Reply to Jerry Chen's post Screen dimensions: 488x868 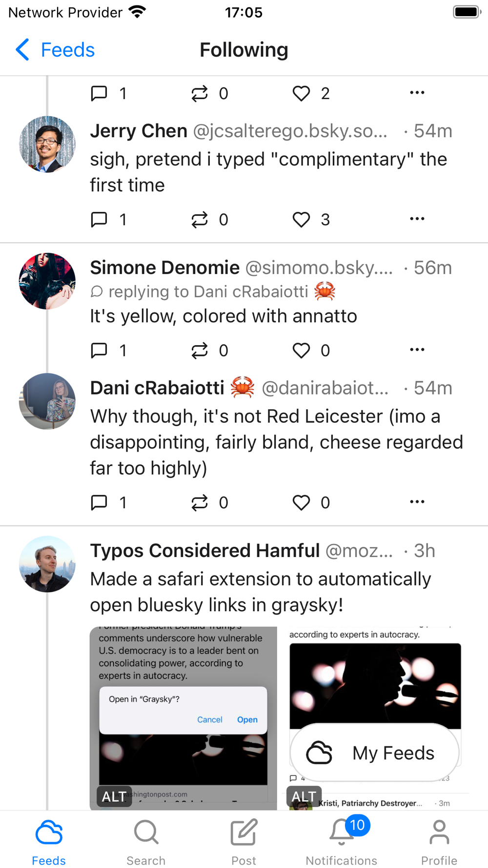[x=100, y=220]
